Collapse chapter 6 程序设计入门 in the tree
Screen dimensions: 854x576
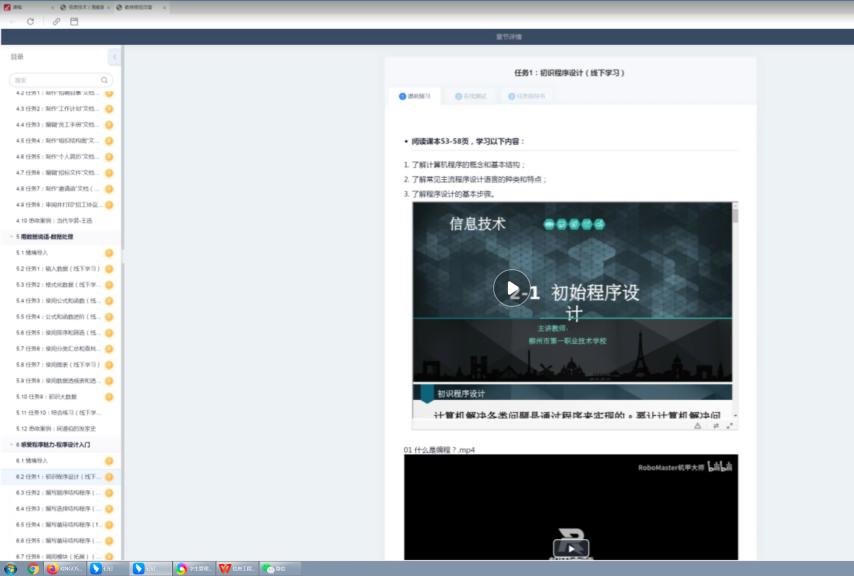tap(11, 444)
